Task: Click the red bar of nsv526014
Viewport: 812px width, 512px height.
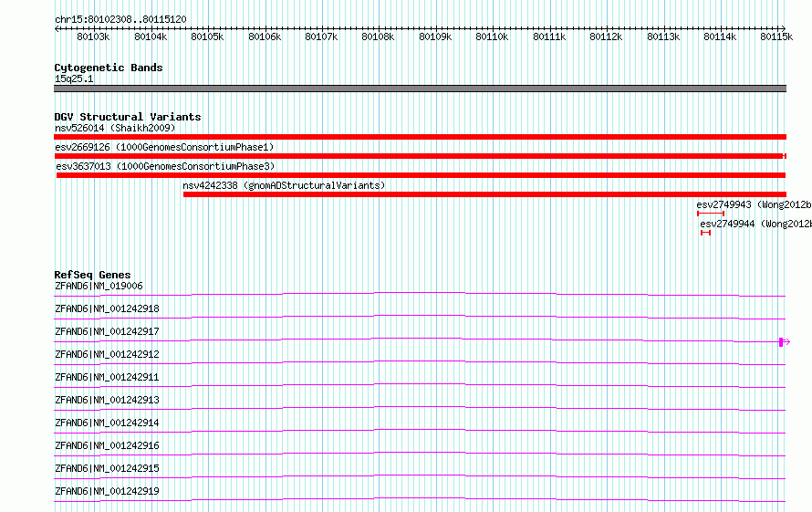Action: pos(420,137)
